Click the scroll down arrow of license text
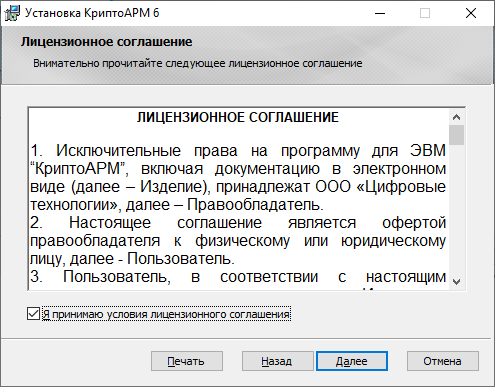Image resolution: width=495 pixels, height=387 pixels. tap(457, 282)
